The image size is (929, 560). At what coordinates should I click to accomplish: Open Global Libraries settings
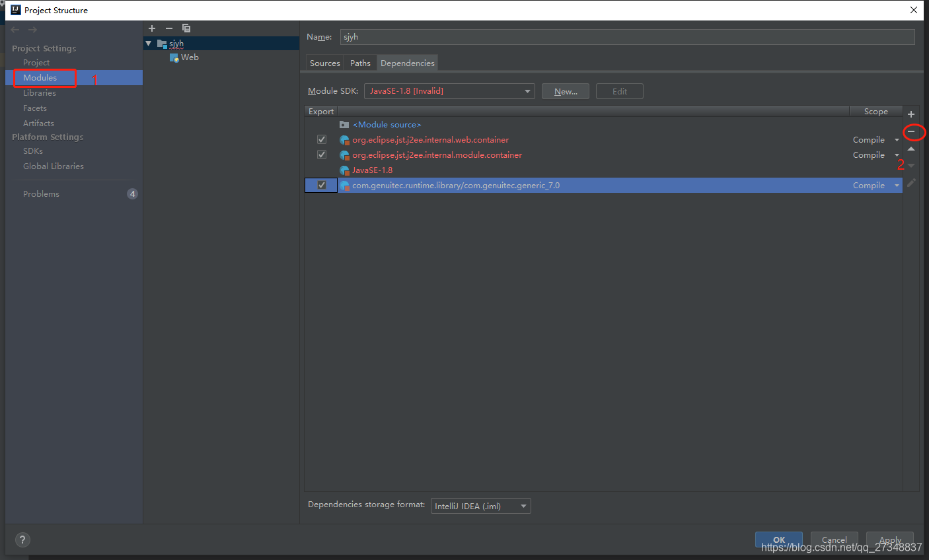tap(54, 166)
